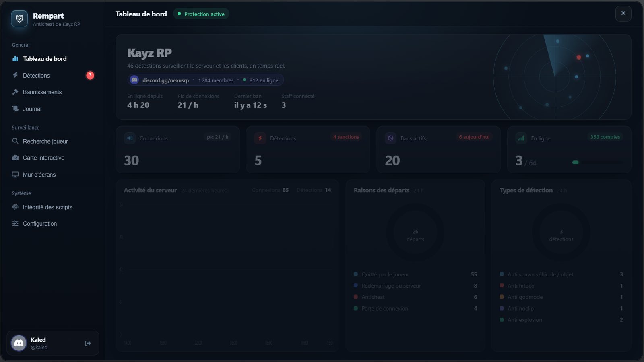Select the 'Anti explosion' legend row
The image size is (644, 362).
pos(561,320)
